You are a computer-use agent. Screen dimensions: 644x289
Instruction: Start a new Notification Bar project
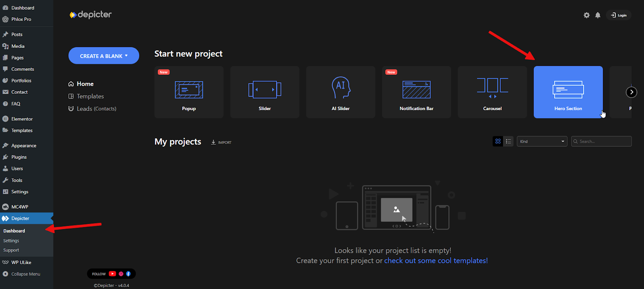tap(417, 92)
